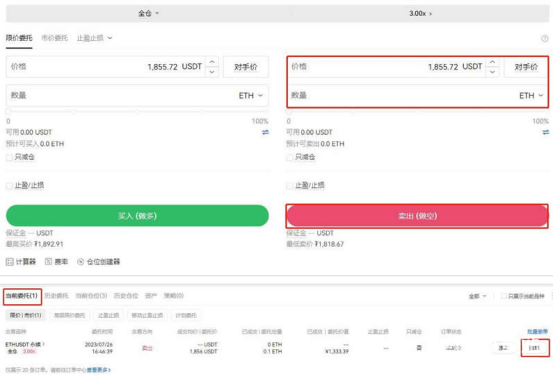Increase the sell panel price with the up arrow
The image size is (554, 385).
(493, 62)
